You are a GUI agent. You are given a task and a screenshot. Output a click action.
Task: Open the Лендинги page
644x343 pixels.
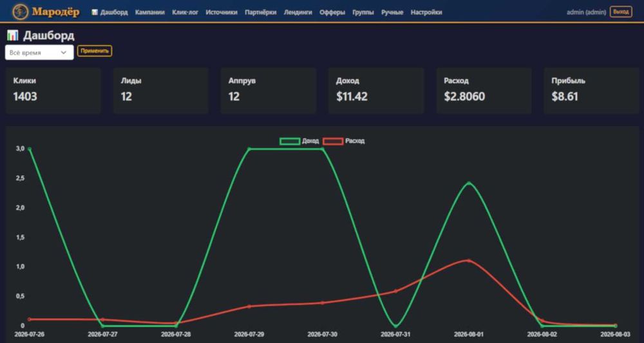point(298,12)
